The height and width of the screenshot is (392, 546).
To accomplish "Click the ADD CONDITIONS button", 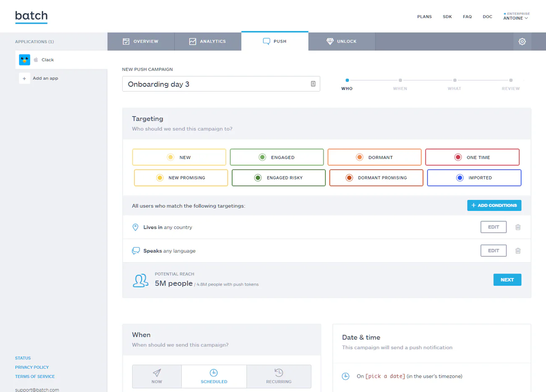I will pyautogui.click(x=494, y=205).
